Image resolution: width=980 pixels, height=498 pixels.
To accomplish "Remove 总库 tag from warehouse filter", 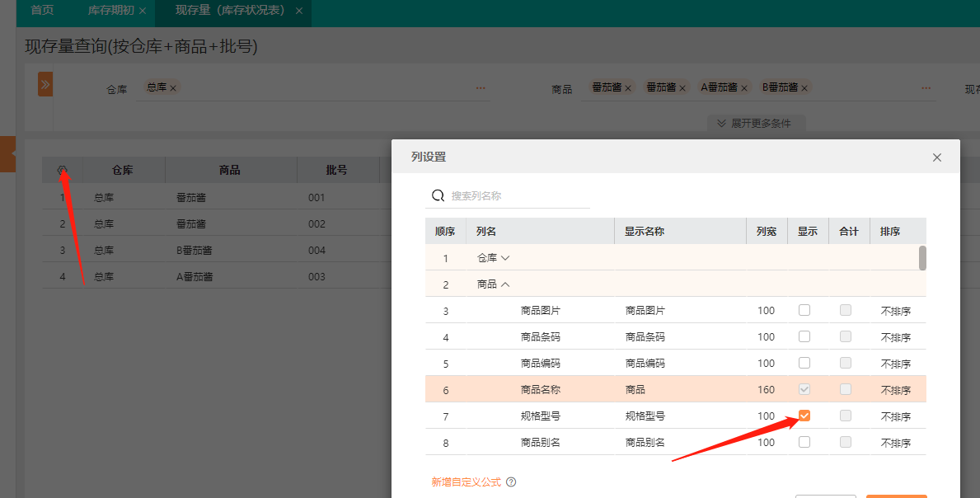I will (173, 88).
